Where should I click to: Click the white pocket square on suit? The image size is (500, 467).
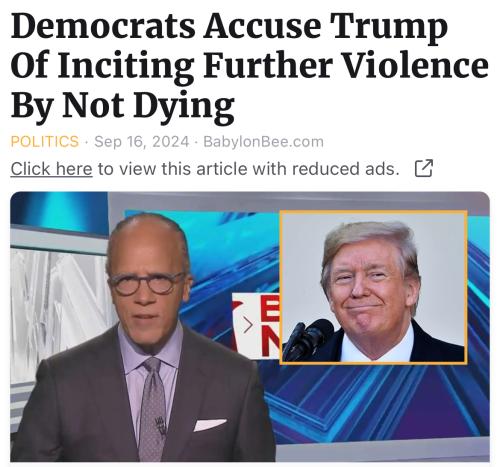(x=210, y=425)
